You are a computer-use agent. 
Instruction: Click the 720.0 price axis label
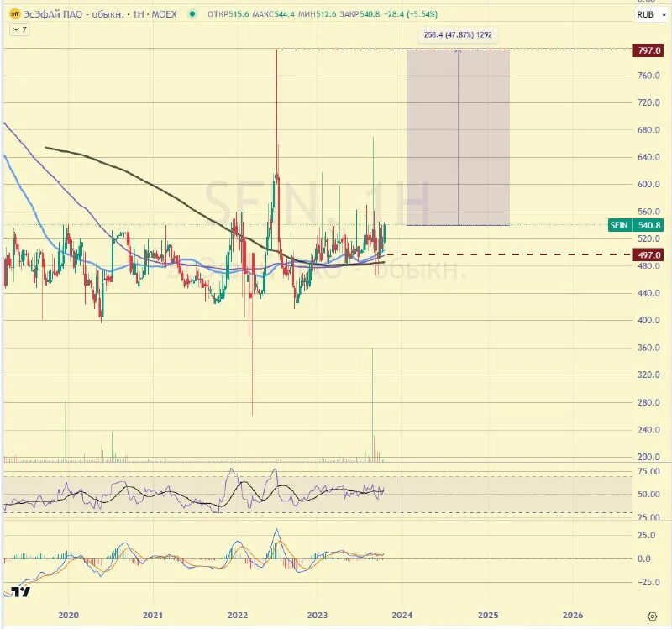coord(648,102)
